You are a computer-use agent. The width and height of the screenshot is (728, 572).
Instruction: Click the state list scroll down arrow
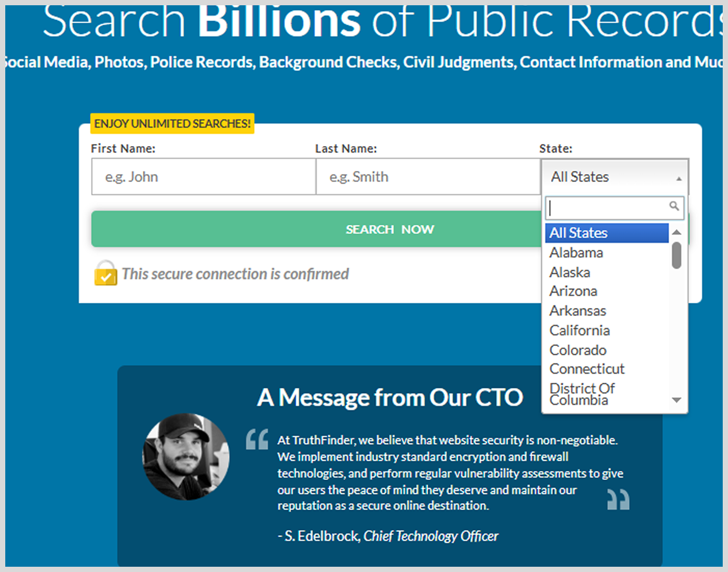(676, 400)
